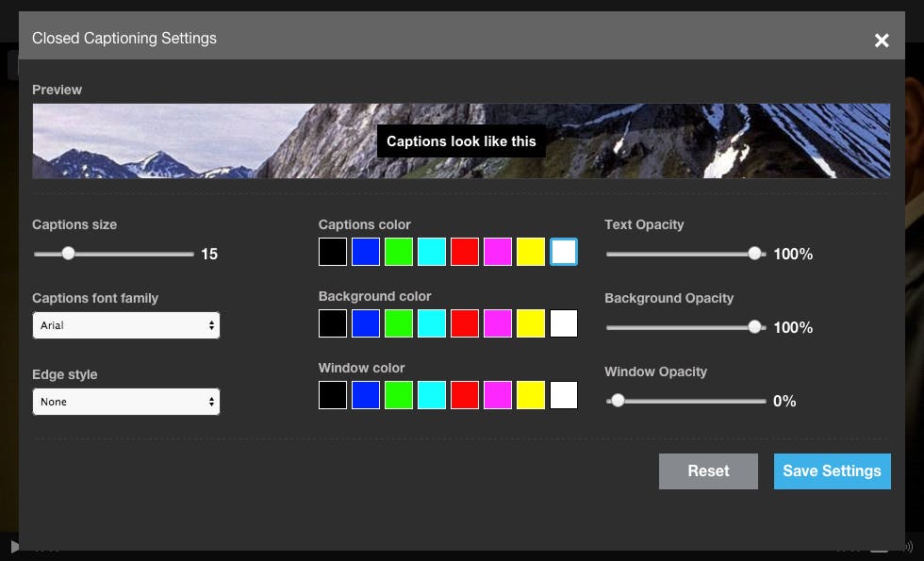Click the Captions size slider handle
The width and height of the screenshot is (924, 561).
coord(68,254)
